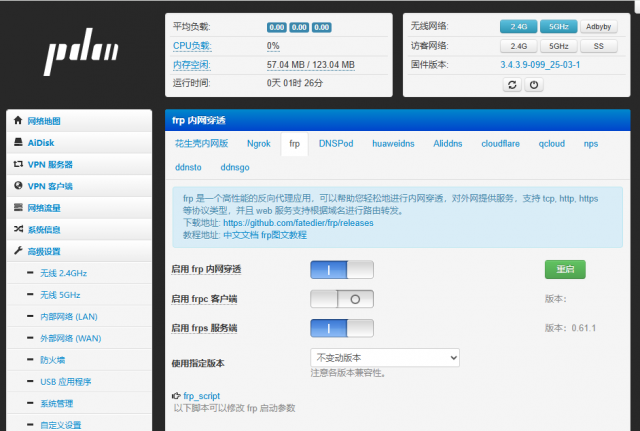
Task: Open VPN 客户端 in the sidebar
Action: [79, 186]
